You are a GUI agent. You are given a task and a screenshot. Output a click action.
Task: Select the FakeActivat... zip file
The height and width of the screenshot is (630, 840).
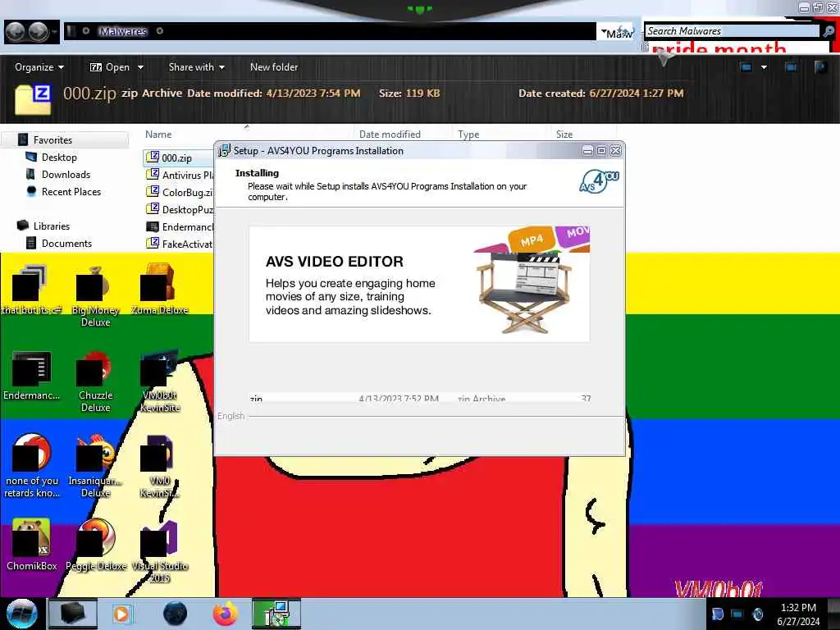180,244
